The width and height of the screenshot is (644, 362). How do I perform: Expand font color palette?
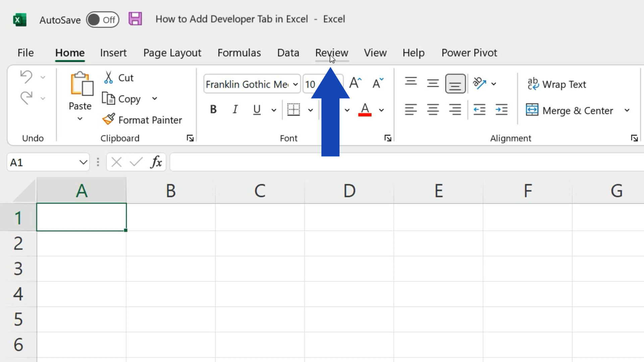pos(381,110)
